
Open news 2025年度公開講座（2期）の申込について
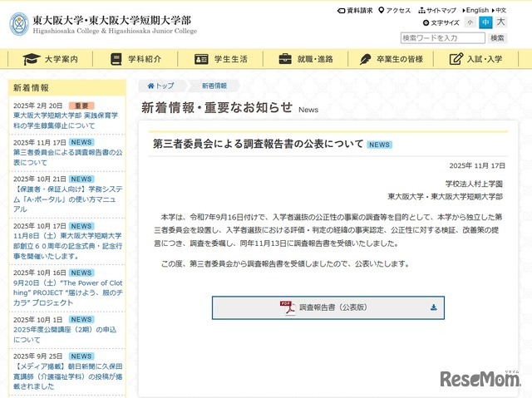tap(65, 335)
